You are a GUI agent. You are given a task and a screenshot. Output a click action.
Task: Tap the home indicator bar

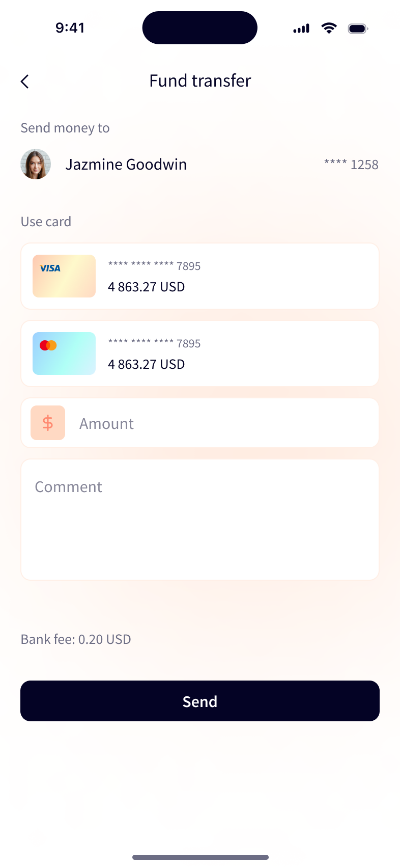[x=200, y=857]
